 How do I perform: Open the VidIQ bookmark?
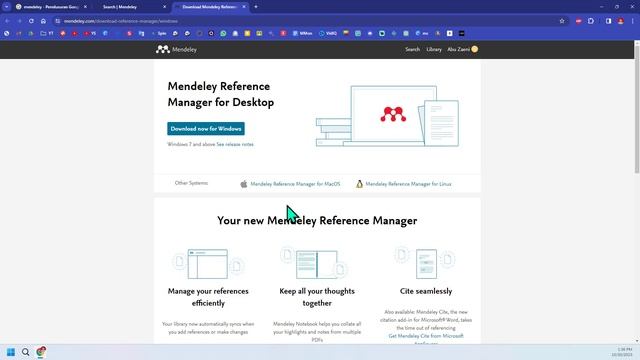(328, 33)
